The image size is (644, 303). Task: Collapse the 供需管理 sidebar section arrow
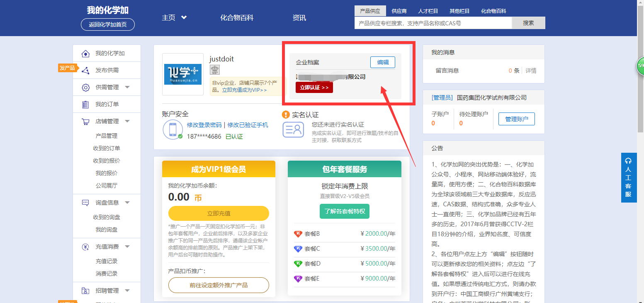[127, 87]
